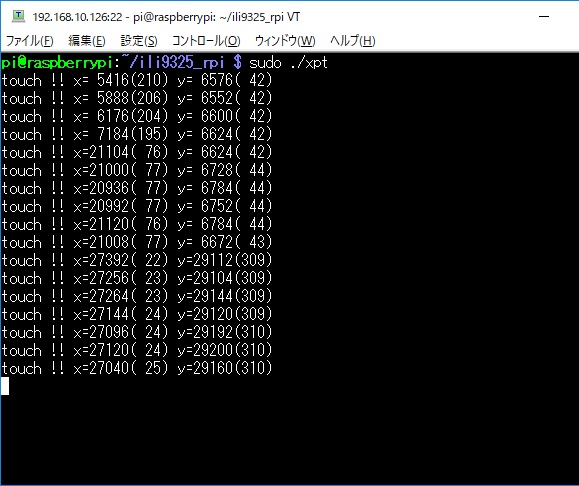The image size is (579, 486).
Task: Click the line with x=27120( 24)
Action: click(137, 350)
